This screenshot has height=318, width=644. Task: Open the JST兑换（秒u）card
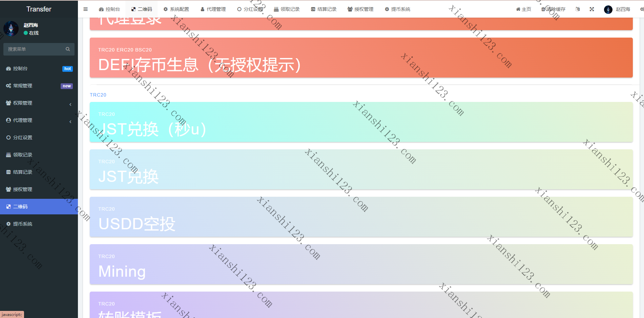pyautogui.click(x=361, y=122)
